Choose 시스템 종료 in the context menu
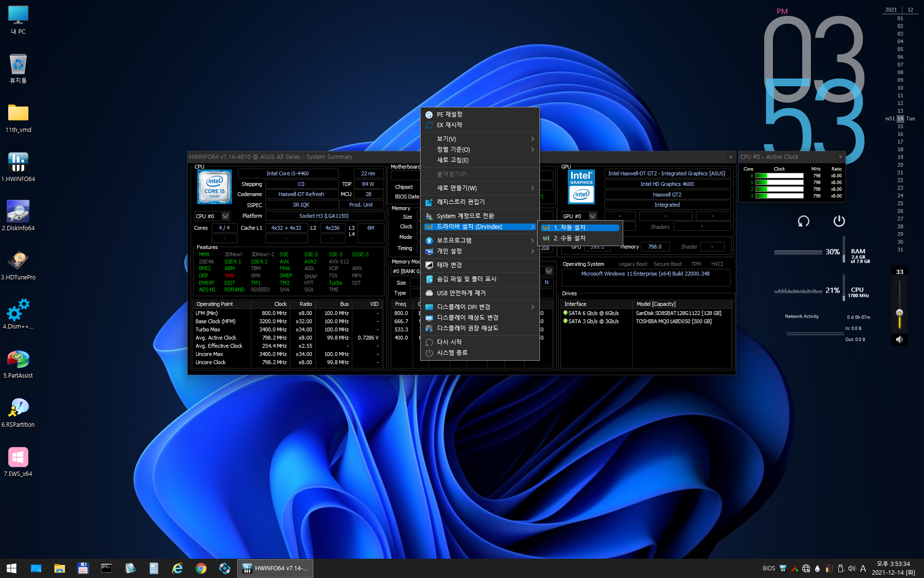 tap(480, 353)
